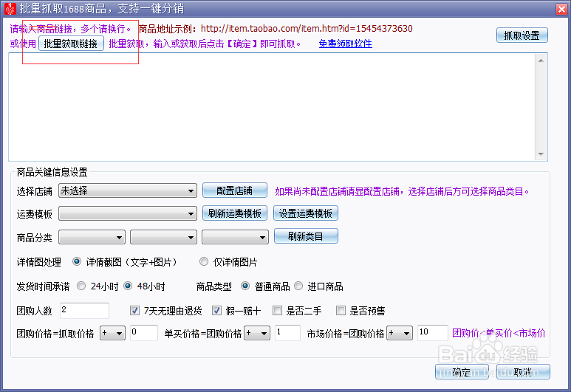Click the 商品关键信息设置 group label

click(52, 172)
